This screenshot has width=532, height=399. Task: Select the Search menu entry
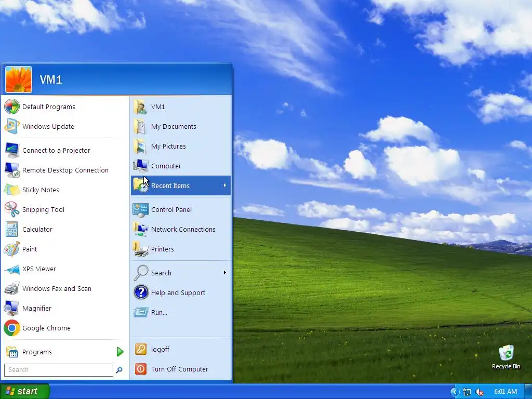(x=181, y=273)
